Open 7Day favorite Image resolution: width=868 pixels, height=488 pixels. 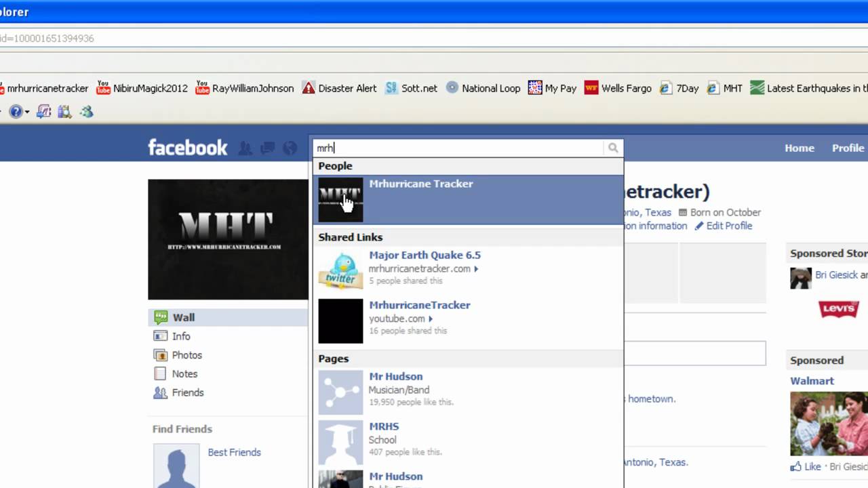coord(679,88)
